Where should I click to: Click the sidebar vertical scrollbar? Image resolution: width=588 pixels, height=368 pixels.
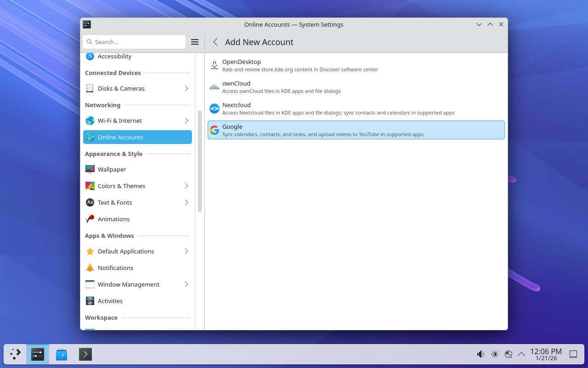coord(200,161)
